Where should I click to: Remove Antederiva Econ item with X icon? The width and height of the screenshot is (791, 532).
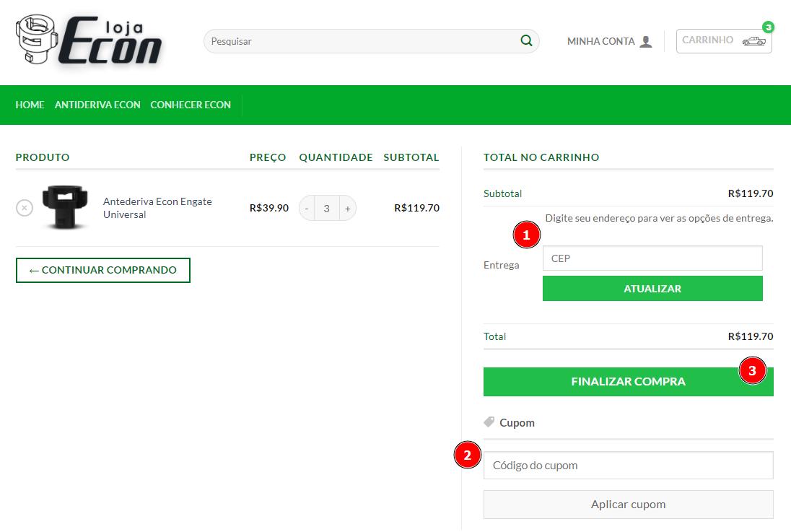coord(25,208)
